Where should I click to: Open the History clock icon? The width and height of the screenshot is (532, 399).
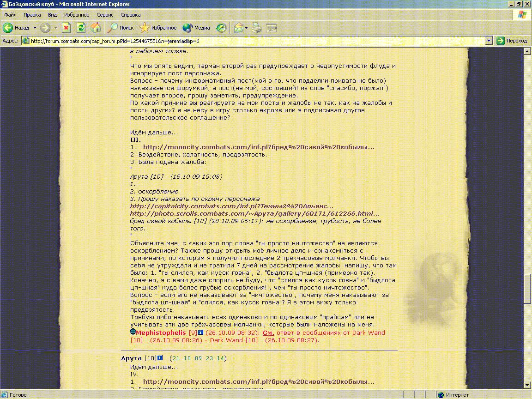(x=221, y=28)
